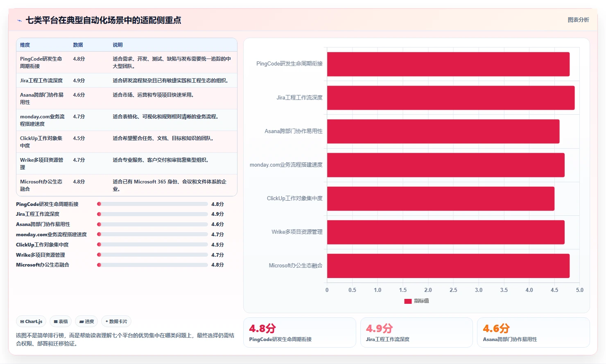Click the Microsoft办公生态融合 chart bar
Screen dimensions: 606x364
[x=448, y=266]
